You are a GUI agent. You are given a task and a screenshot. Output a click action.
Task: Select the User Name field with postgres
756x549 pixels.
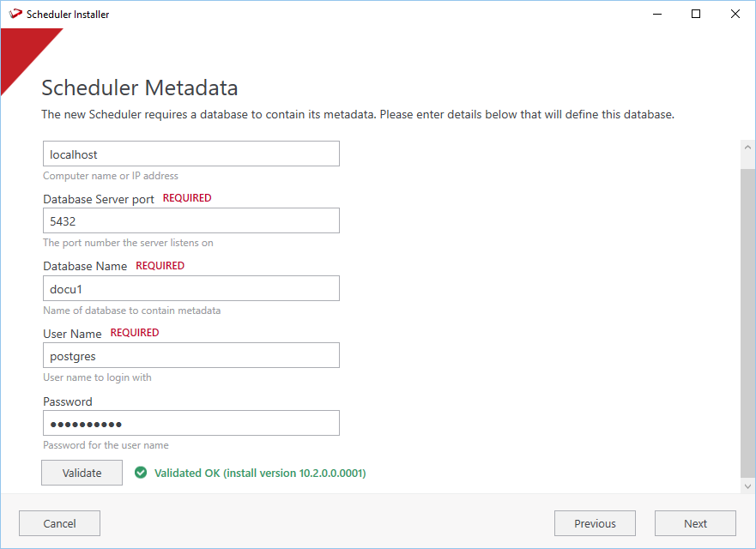click(191, 355)
